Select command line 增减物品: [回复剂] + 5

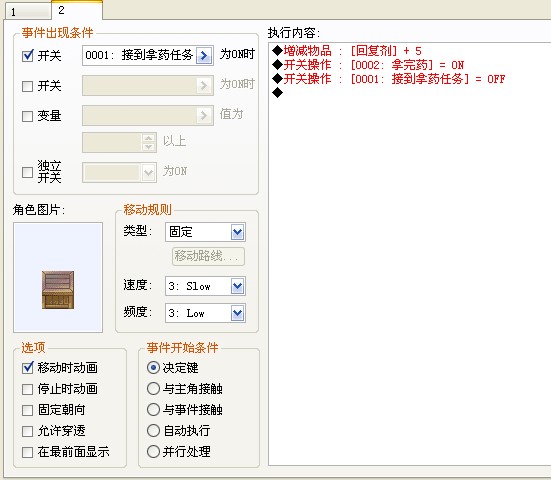click(x=346, y=51)
